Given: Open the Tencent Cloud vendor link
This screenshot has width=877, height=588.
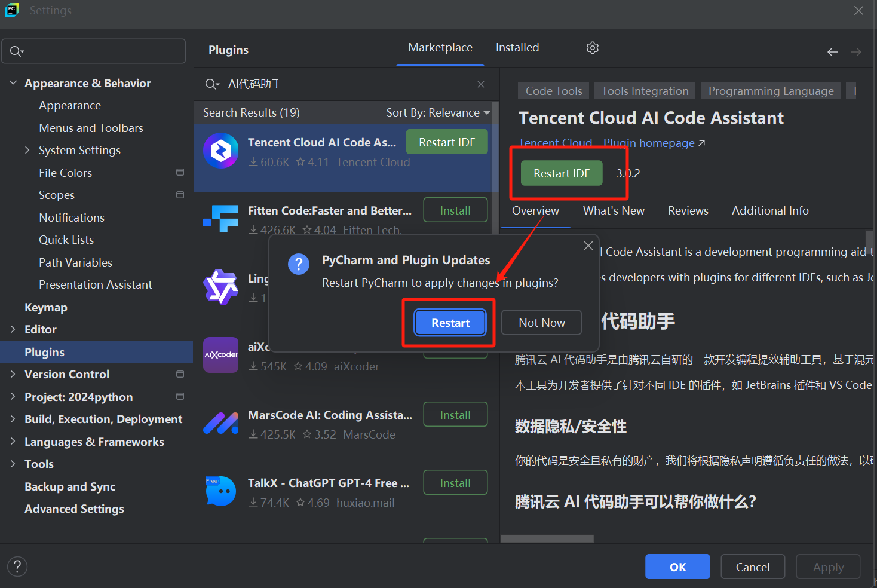Looking at the screenshot, I should (x=555, y=143).
